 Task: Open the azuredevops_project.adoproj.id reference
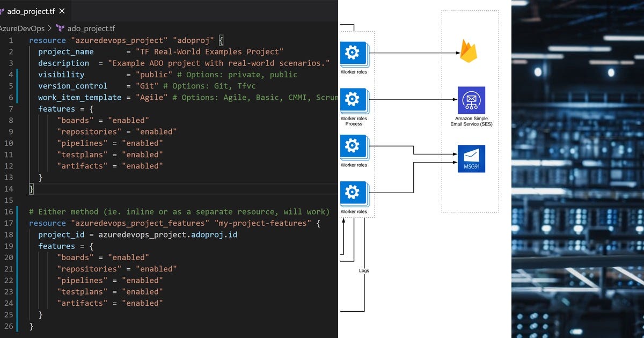pos(166,234)
